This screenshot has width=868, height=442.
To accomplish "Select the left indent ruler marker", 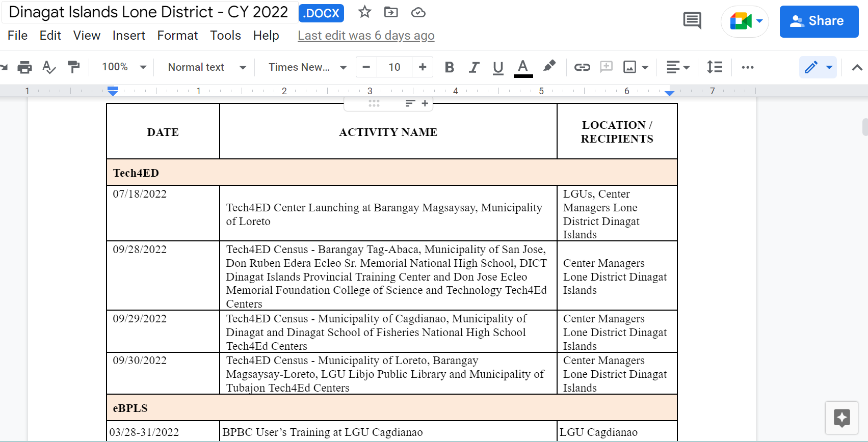I will pyautogui.click(x=113, y=91).
